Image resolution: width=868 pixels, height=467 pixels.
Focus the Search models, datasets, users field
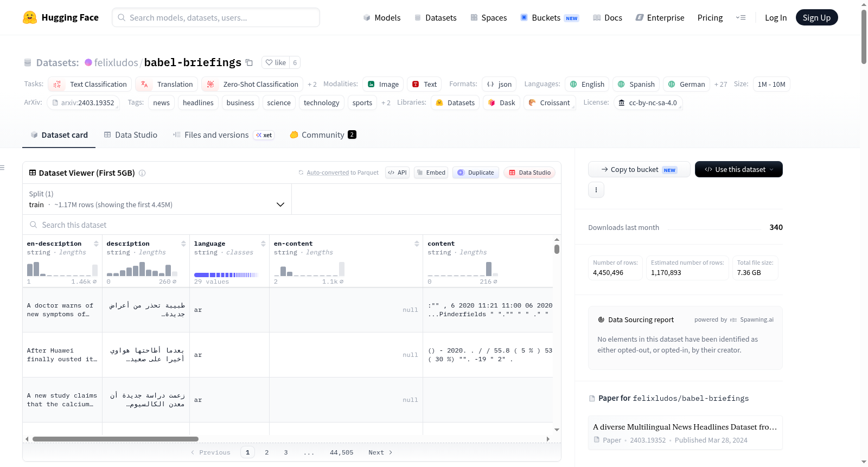coord(216,17)
